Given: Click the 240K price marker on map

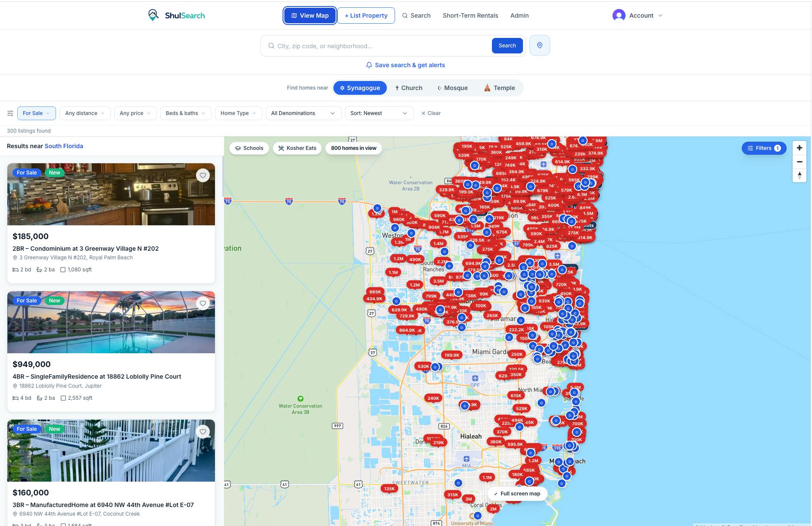Looking at the screenshot, I should click(433, 398).
